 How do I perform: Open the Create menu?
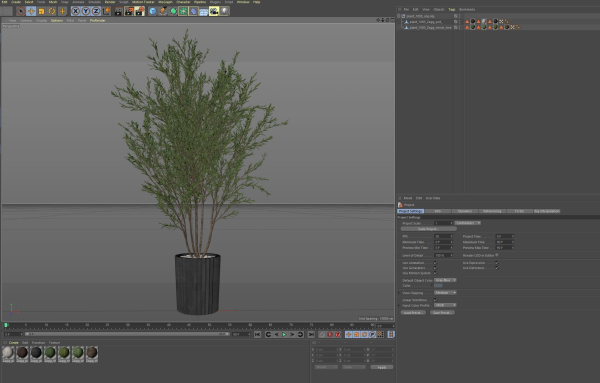coord(16,2)
